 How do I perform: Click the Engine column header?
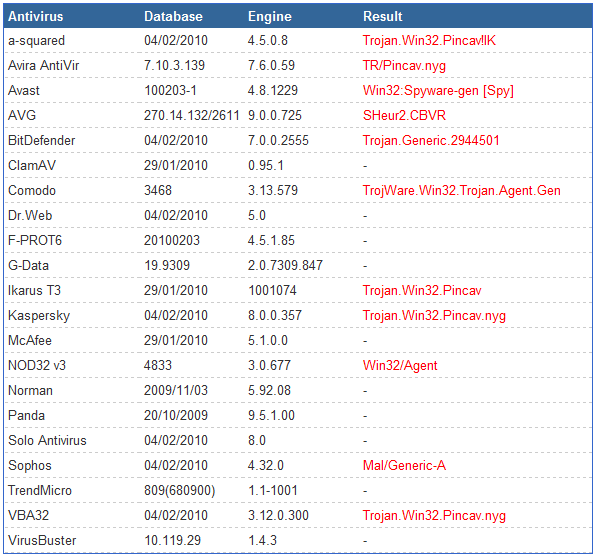coord(269,16)
